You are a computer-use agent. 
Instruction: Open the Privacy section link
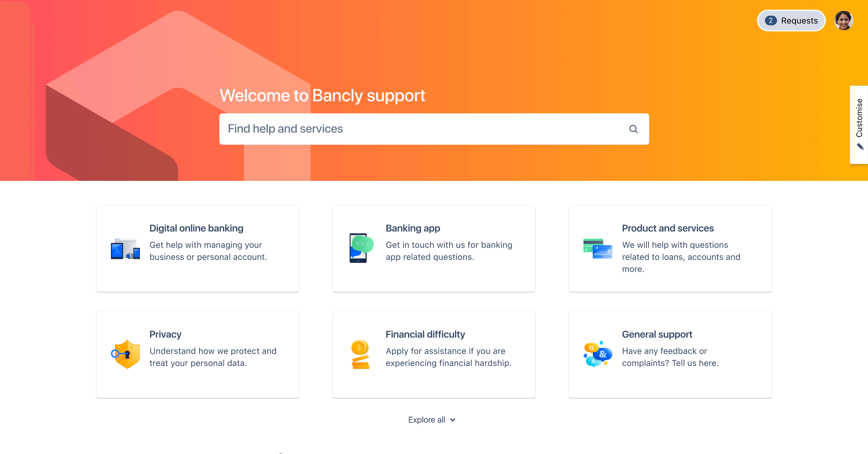tap(198, 354)
